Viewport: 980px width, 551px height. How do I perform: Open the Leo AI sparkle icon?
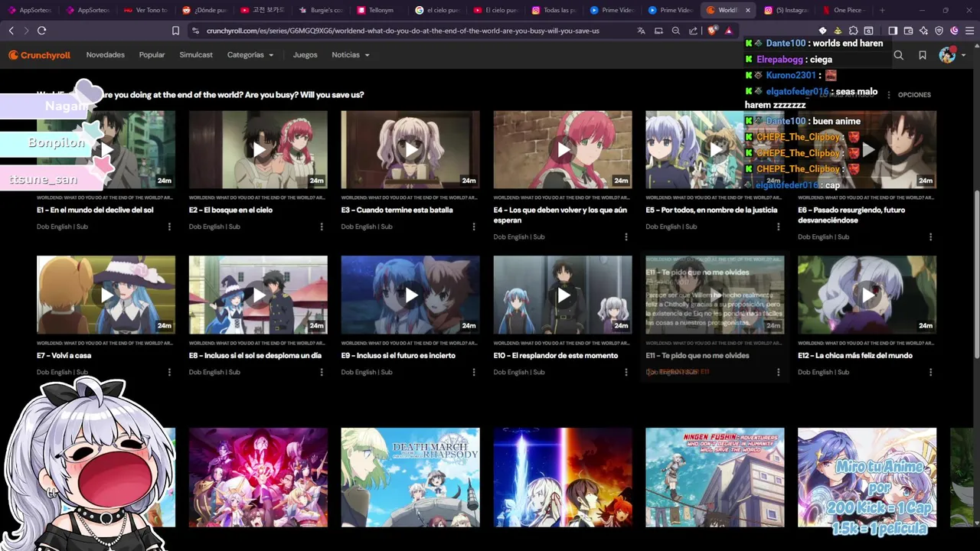pos(923,31)
